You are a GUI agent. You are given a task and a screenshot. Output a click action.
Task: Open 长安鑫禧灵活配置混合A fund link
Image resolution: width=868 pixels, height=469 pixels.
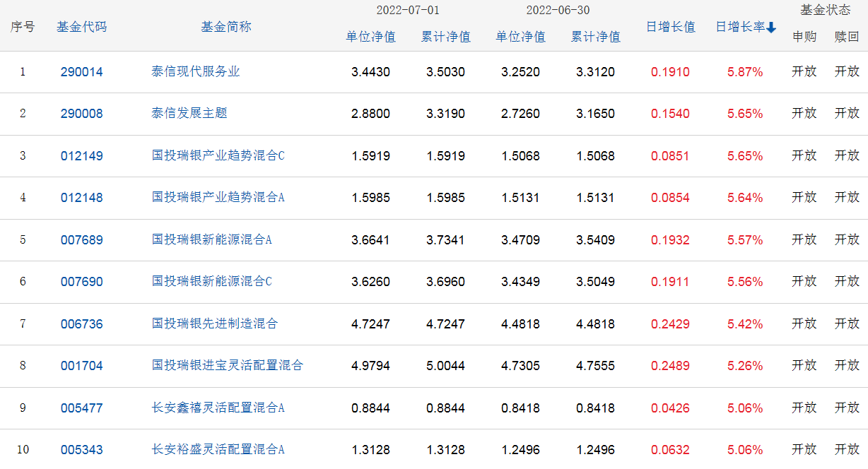[x=218, y=408]
